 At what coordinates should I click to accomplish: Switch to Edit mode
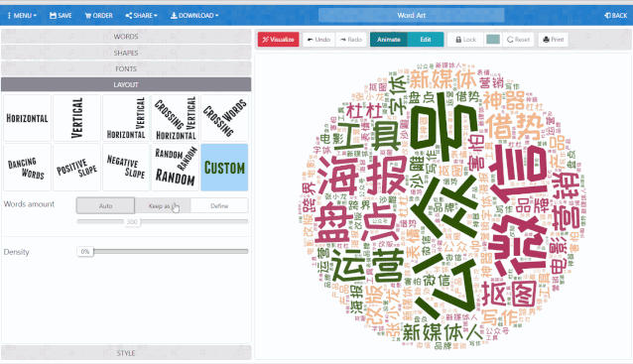(x=426, y=40)
